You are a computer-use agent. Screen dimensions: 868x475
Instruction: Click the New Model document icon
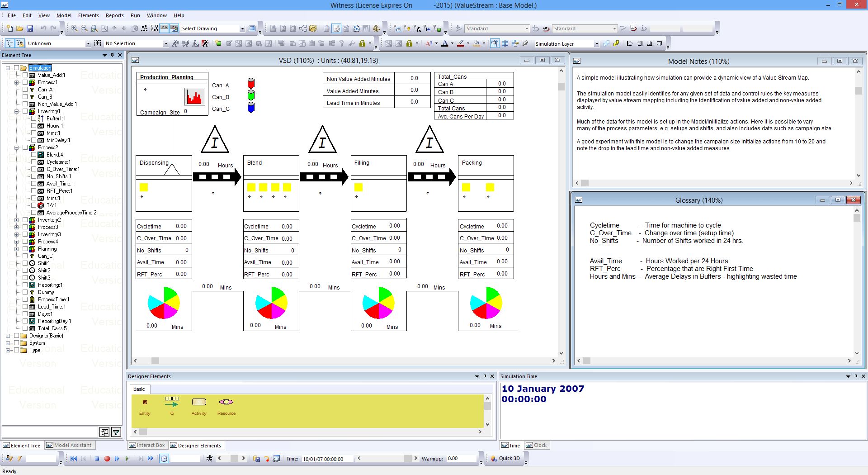[x=9, y=28]
